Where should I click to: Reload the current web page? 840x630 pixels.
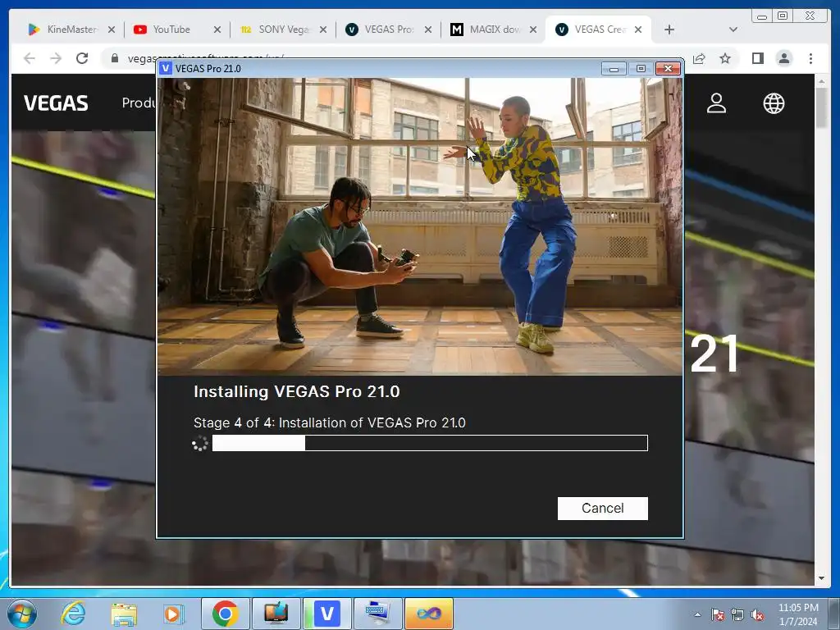[x=82, y=58]
